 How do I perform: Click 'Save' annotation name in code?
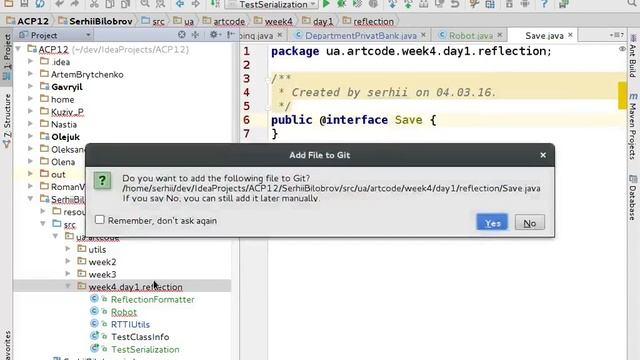[x=408, y=120]
